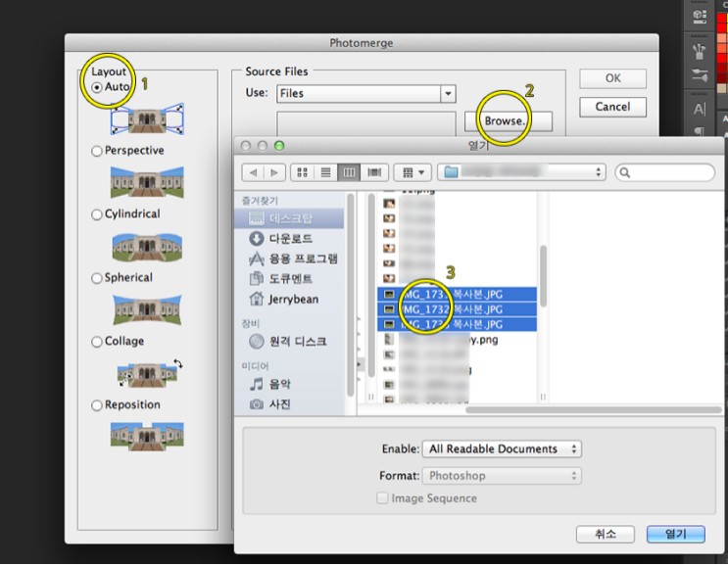Screen dimensions: 728x565
Task: Click the Cylindrical layout preview image
Action: tap(147, 247)
